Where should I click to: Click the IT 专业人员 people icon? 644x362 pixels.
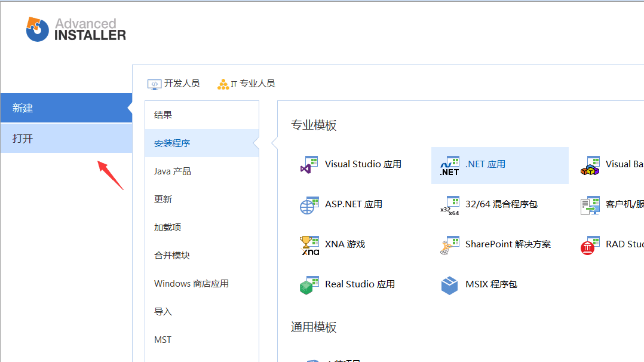point(223,84)
